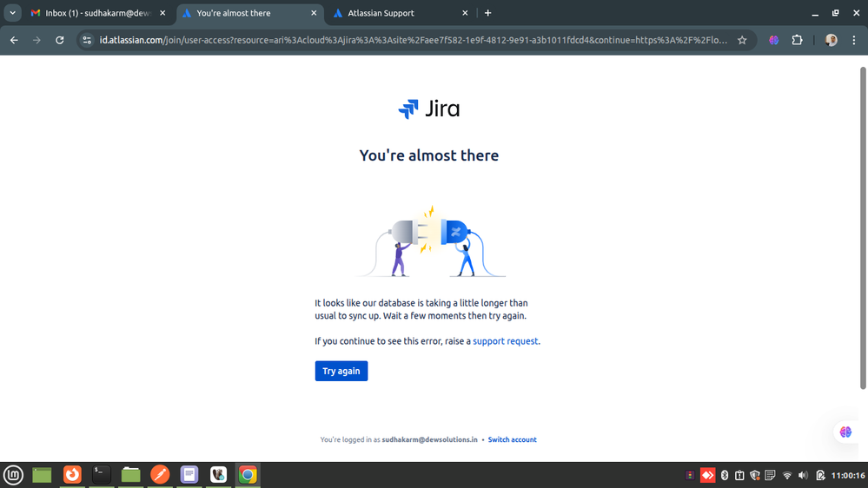
Task: View site information icon in address bar
Action: coord(87,40)
